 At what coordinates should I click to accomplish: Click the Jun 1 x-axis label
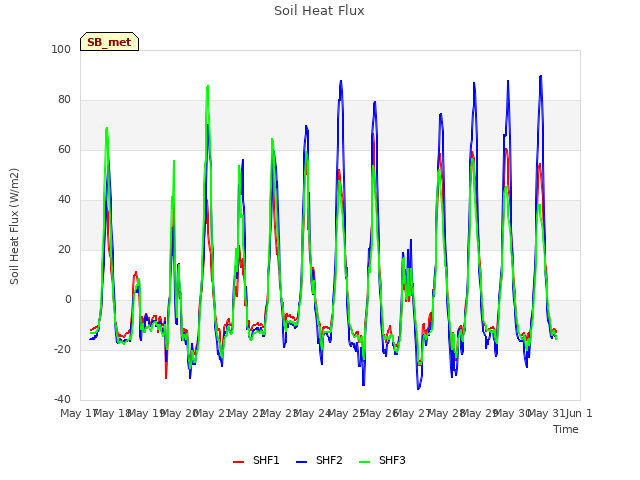(579, 413)
